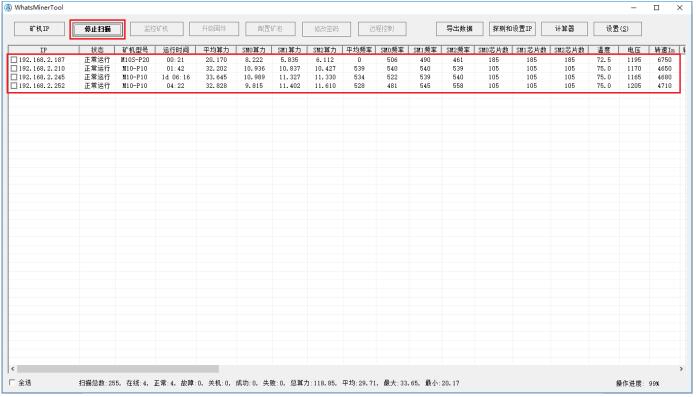
Task: Open the 设置(S) settings button
Action: (x=617, y=29)
